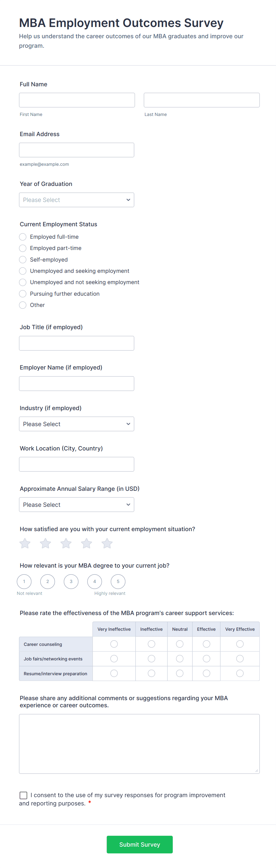Expand the Industry dropdown

click(77, 424)
